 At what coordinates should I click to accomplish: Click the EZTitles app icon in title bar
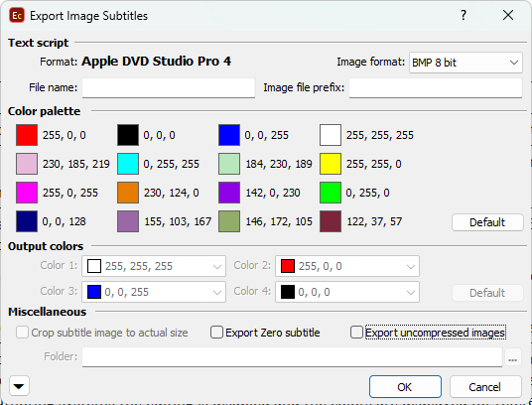[x=17, y=16]
